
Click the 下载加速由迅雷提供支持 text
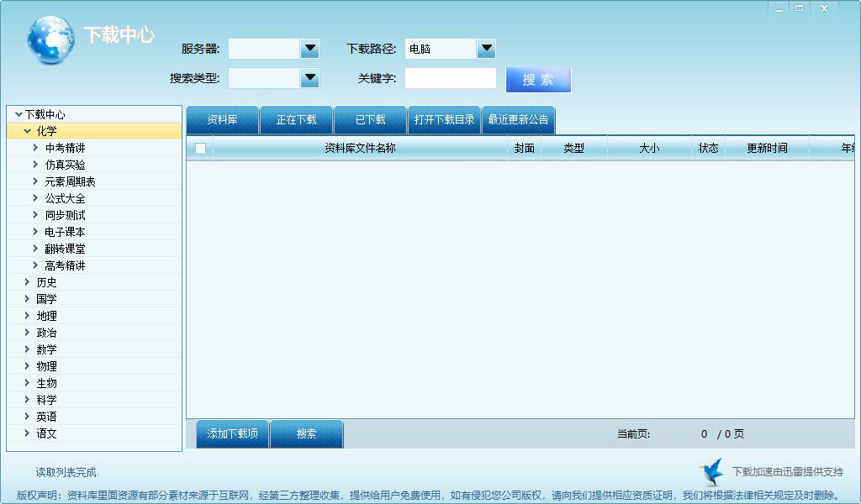788,471
